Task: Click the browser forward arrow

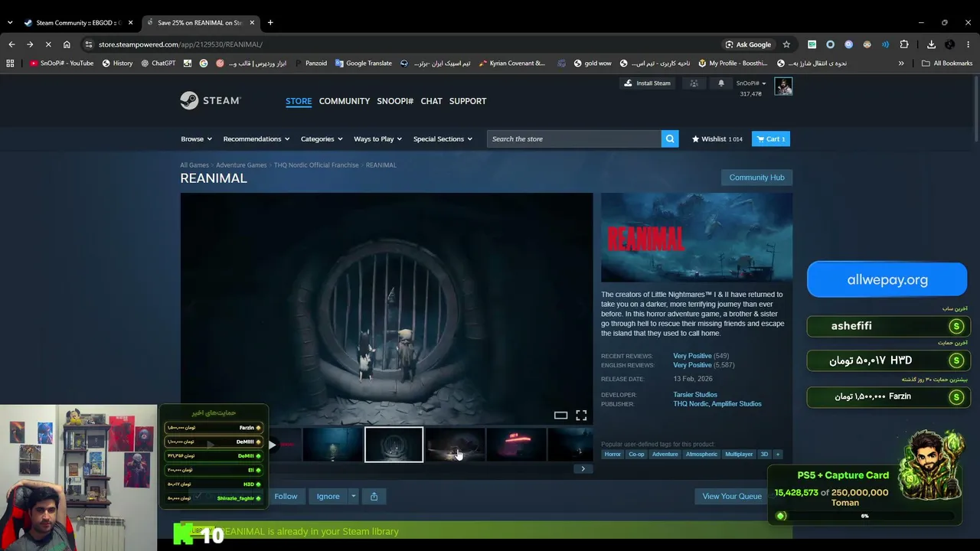Action: (30, 44)
